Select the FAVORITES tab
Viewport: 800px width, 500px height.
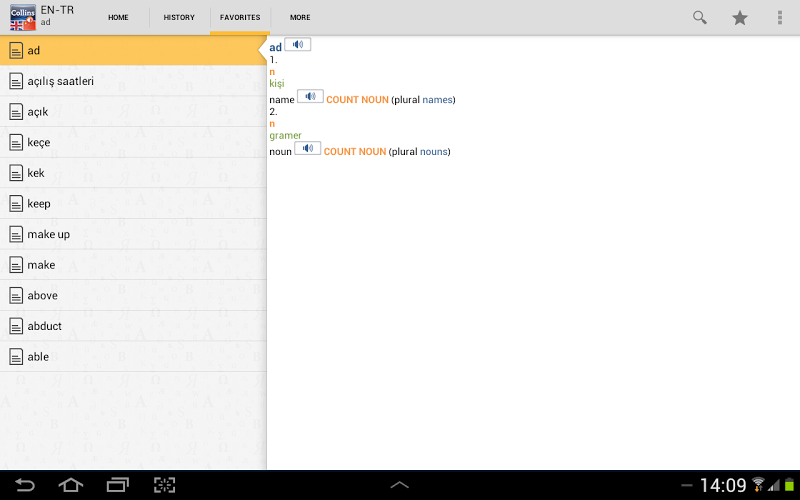click(x=240, y=17)
